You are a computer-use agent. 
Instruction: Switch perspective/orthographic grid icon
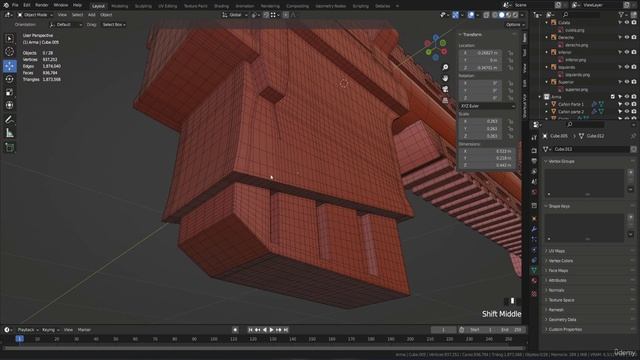(445, 100)
